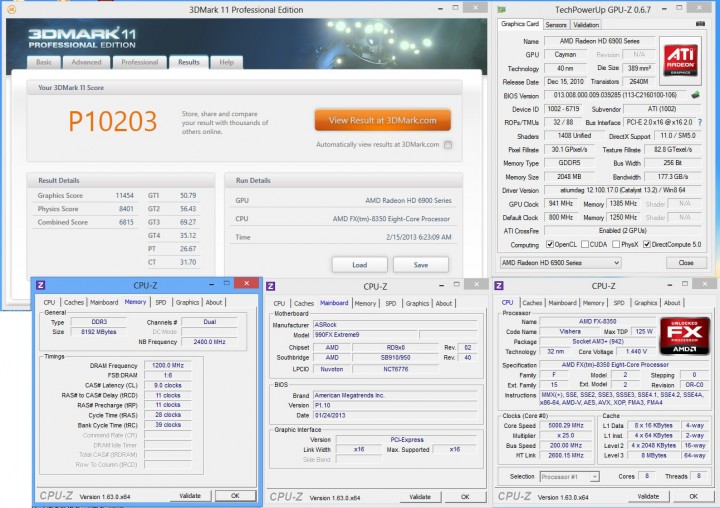Open the Processor #1 selection dropdown
The height and width of the screenshot is (508, 720).
point(569,477)
